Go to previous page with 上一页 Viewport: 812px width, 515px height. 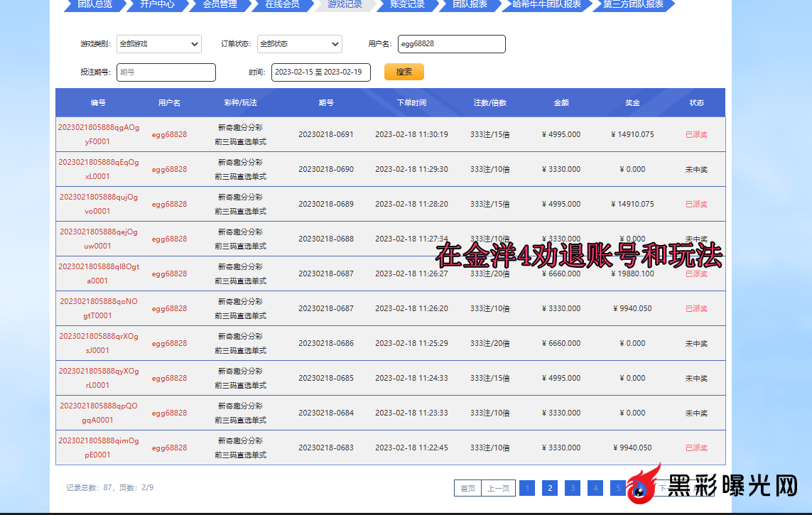pos(498,488)
